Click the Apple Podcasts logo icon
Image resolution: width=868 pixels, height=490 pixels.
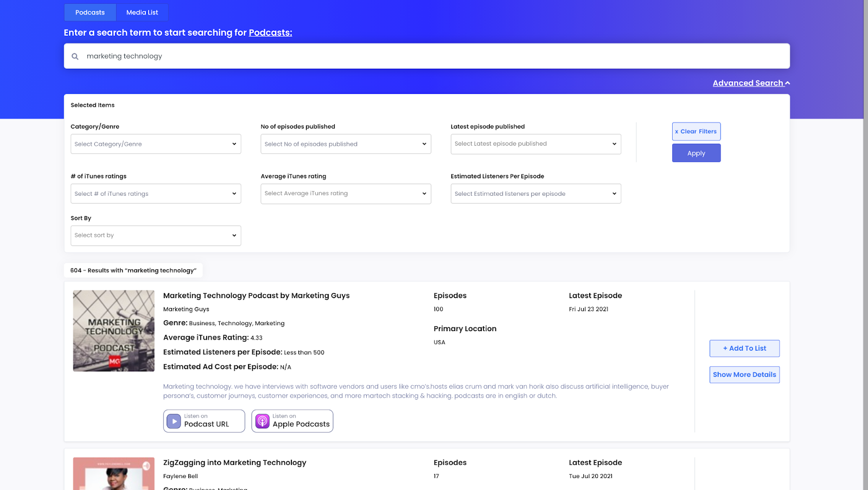click(263, 421)
